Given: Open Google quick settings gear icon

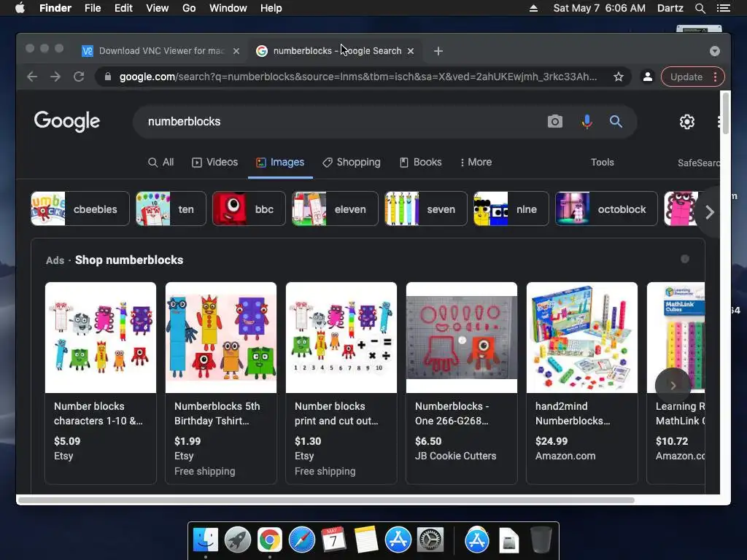Looking at the screenshot, I should (x=687, y=122).
